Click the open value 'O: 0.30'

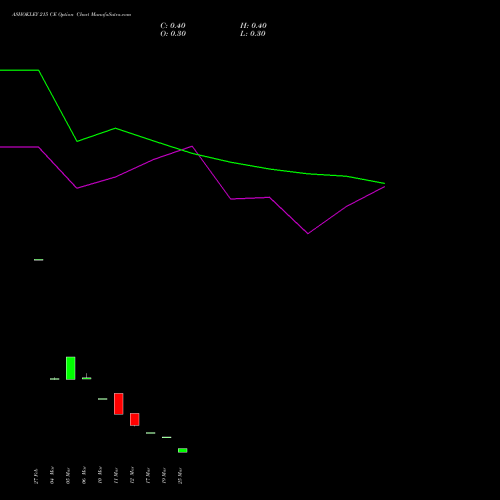pos(173,34)
